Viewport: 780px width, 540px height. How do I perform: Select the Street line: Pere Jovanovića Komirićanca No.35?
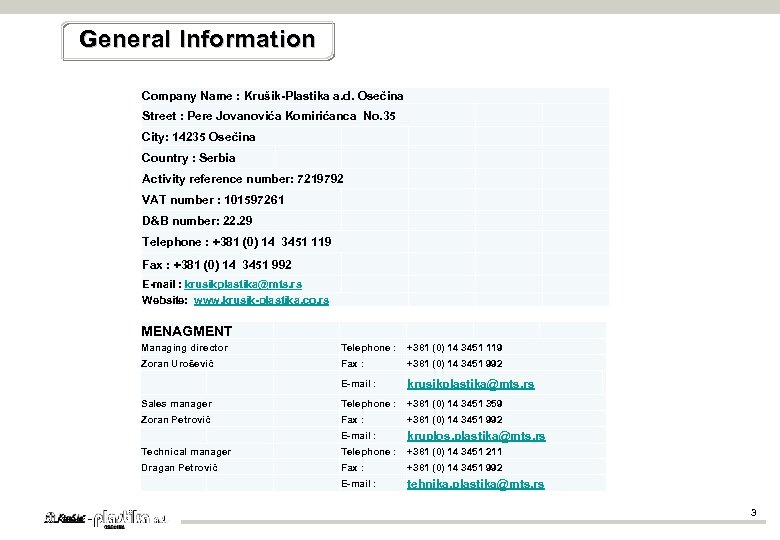[269, 116]
